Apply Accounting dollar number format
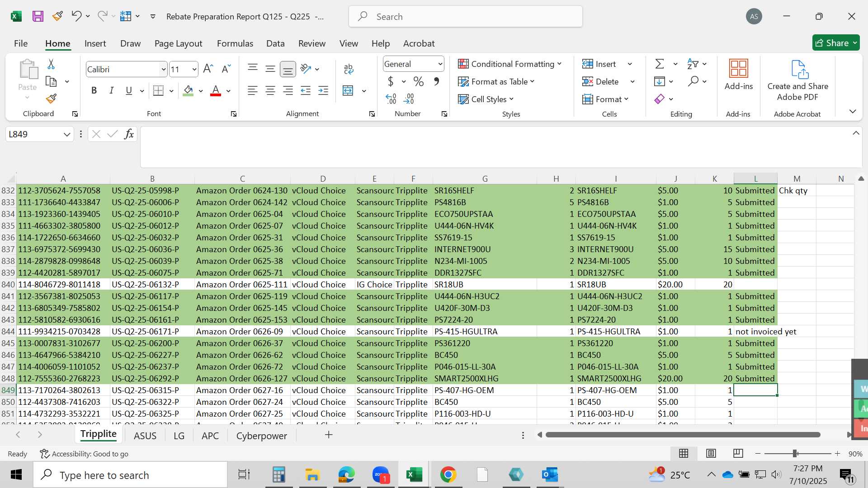868x488 pixels. (x=391, y=82)
